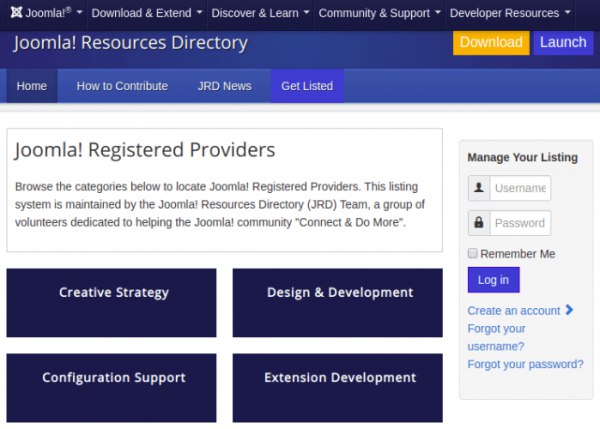
Task: Click the yellow Download button
Action: coord(491,42)
